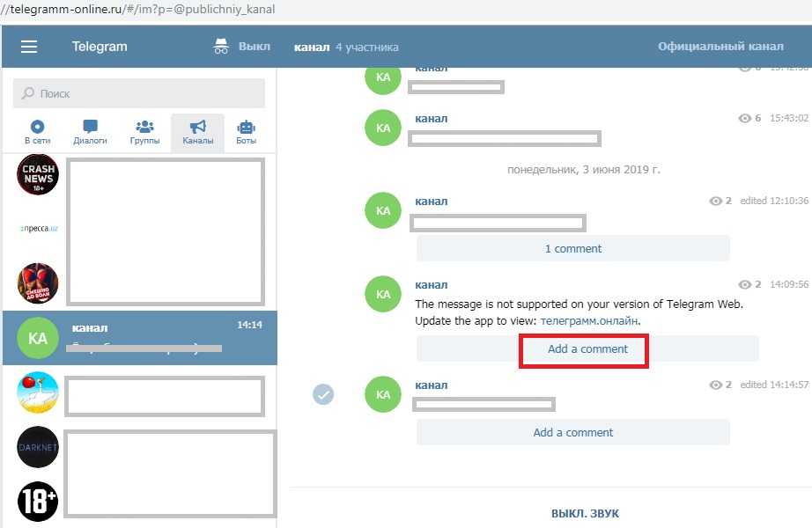Open the channel with red avatar
The height and width of the screenshot is (528, 812).
(x=38, y=283)
